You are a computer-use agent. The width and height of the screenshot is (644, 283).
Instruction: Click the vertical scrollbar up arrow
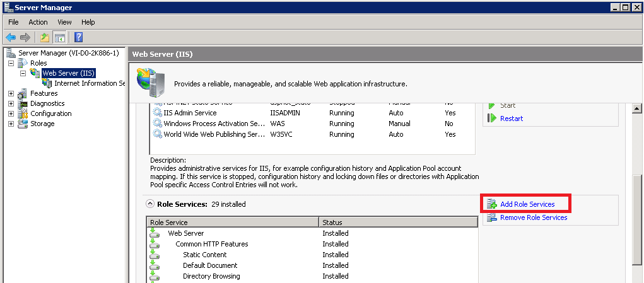click(637, 108)
